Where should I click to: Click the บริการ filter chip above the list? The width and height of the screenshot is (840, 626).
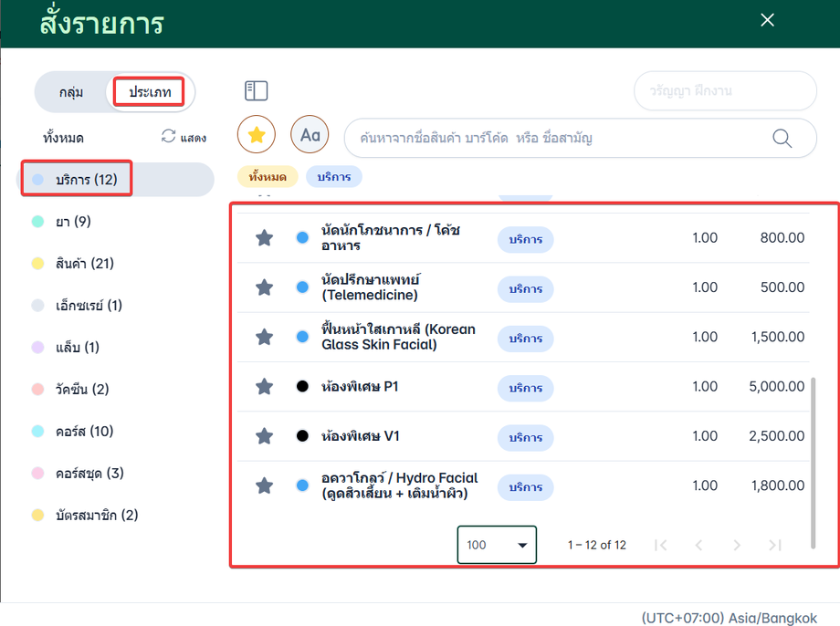tap(334, 177)
